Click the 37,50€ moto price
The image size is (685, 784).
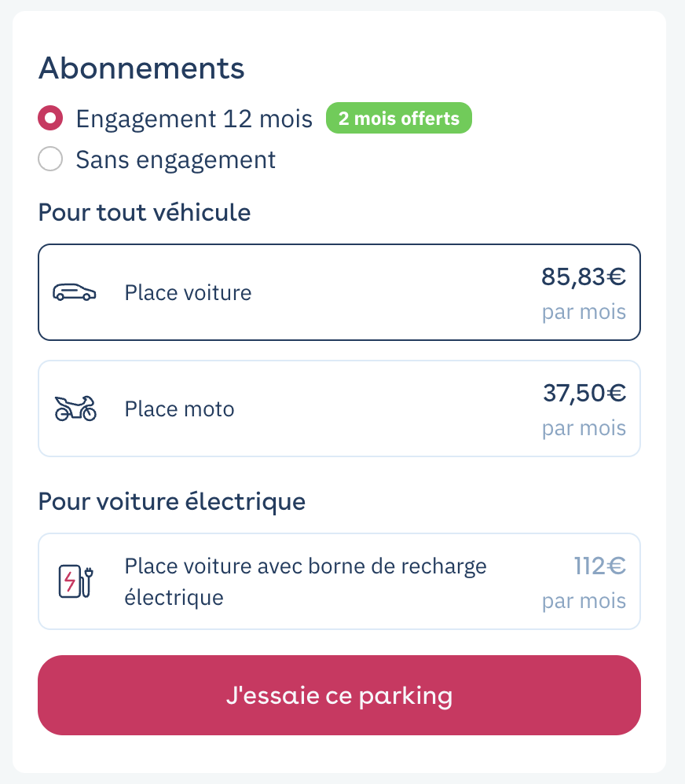coord(584,393)
